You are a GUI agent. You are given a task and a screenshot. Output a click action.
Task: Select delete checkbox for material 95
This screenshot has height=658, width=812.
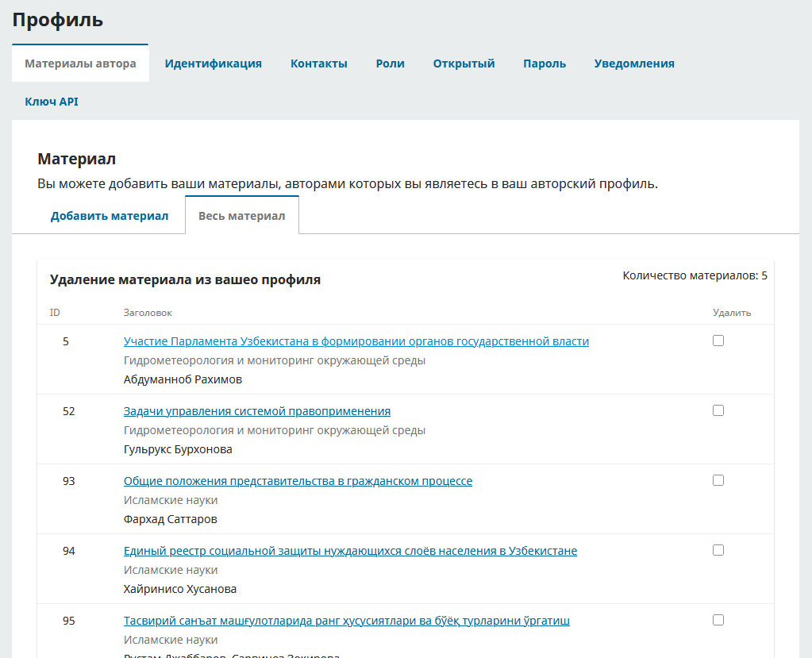tap(718, 620)
